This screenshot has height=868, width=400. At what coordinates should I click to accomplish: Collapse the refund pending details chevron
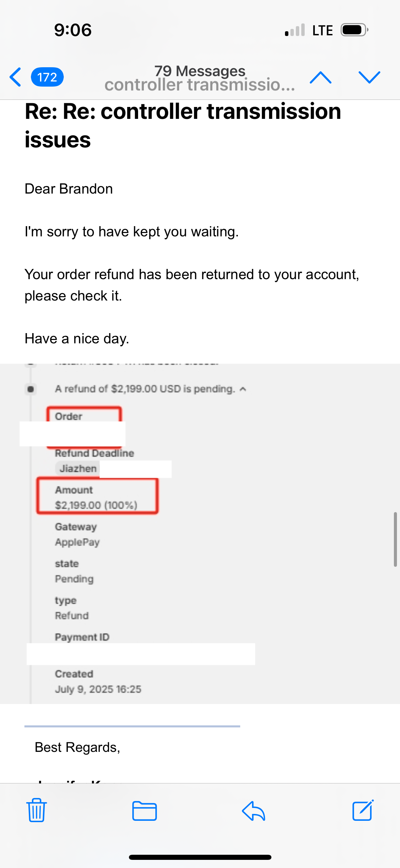pyautogui.click(x=243, y=389)
